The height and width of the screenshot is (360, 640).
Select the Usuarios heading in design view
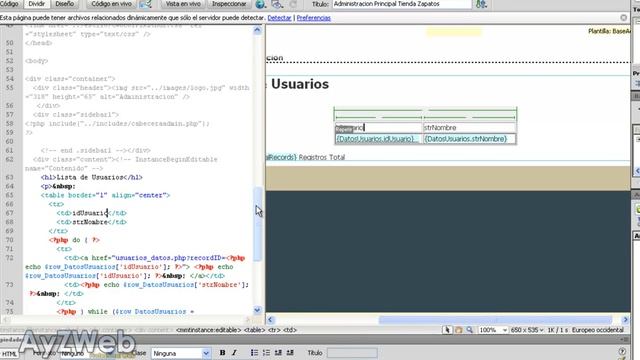click(x=300, y=84)
